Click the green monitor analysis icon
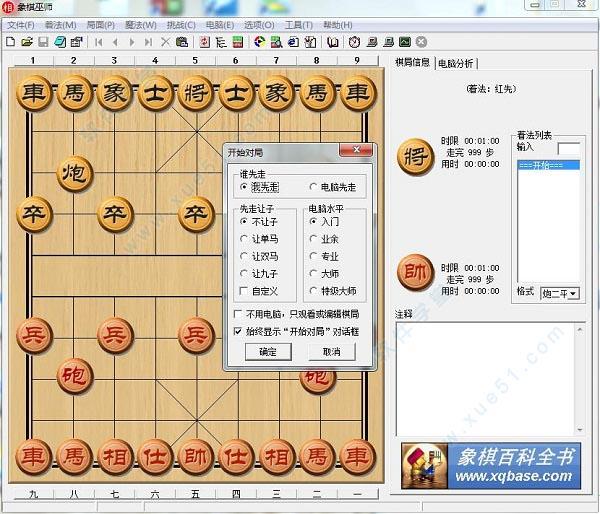 point(405,42)
